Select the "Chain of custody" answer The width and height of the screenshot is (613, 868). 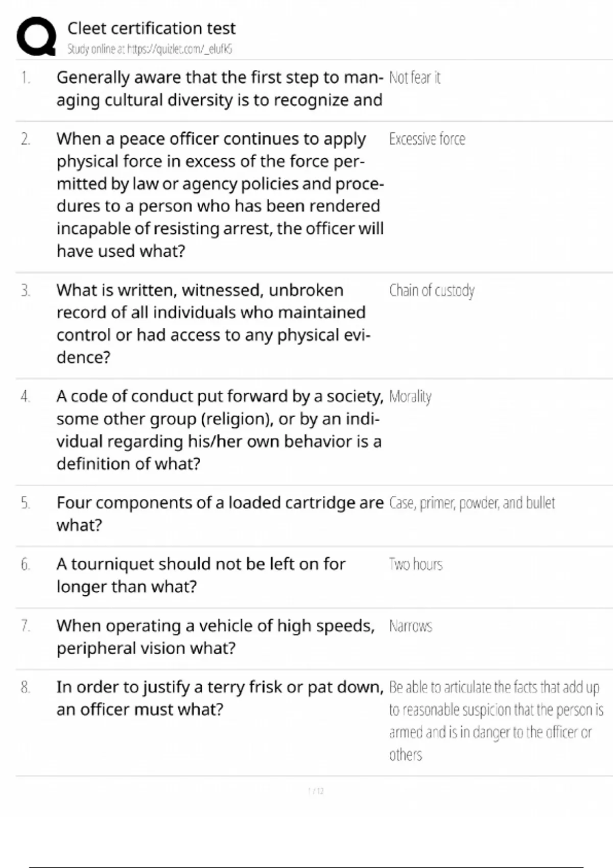point(432,290)
